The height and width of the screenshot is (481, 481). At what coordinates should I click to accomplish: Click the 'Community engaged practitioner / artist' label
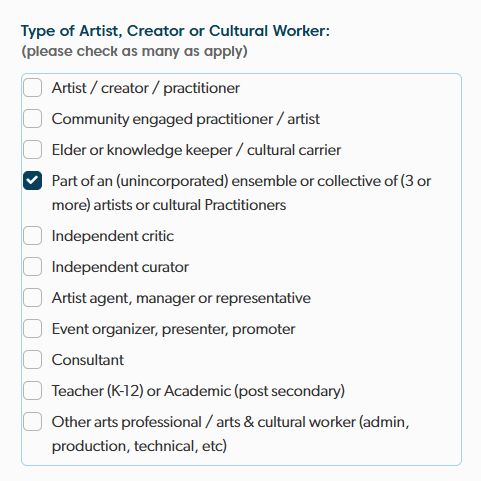(x=186, y=119)
